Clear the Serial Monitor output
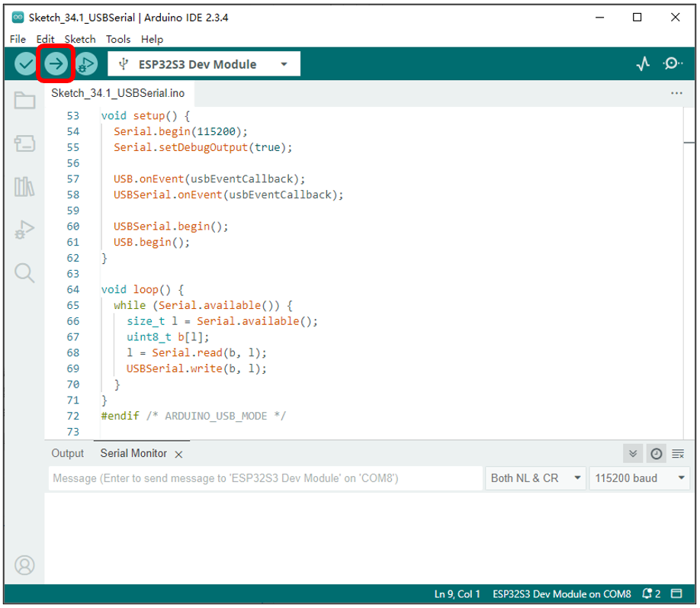This screenshot has width=700, height=608. (678, 454)
